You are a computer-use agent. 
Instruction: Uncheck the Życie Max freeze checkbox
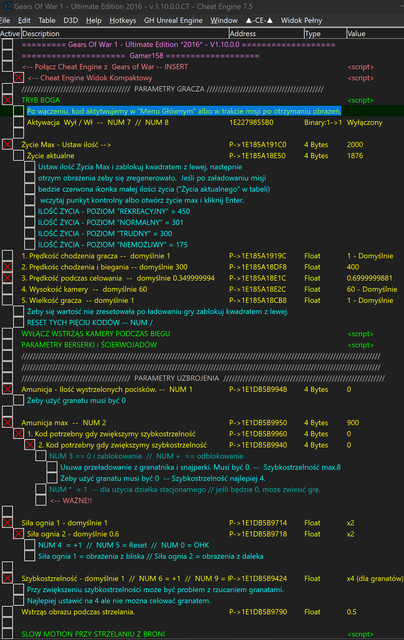coord(7,144)
